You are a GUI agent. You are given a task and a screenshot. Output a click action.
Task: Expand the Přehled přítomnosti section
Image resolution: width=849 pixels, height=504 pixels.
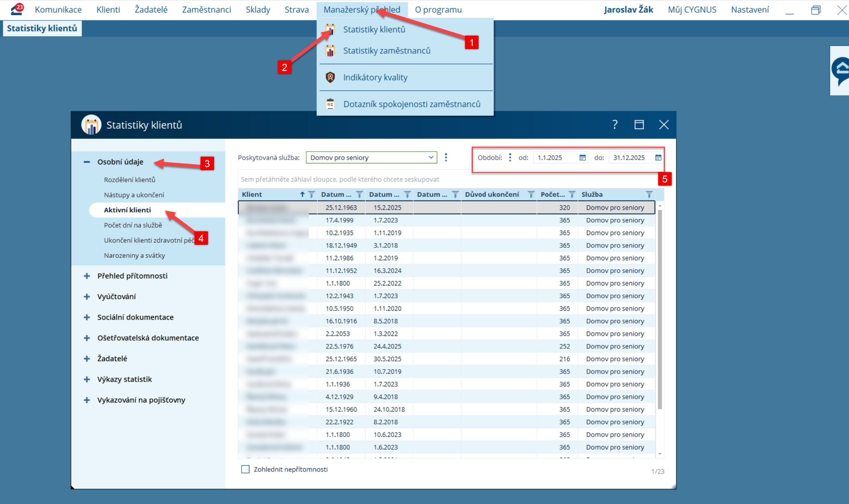pyautogui.click(x=87, y=276)
